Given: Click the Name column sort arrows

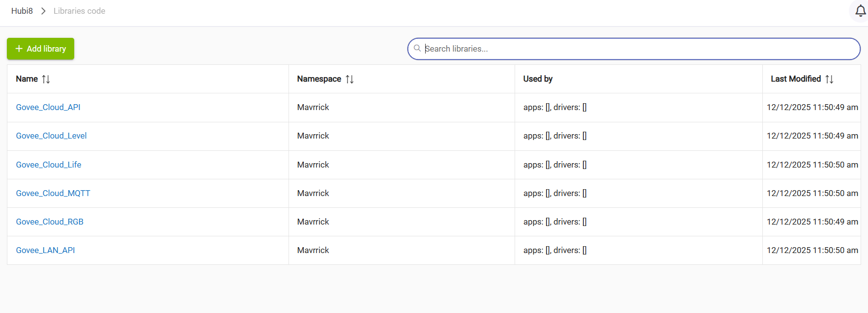Looking at the screenshot, I should [46, 79].
